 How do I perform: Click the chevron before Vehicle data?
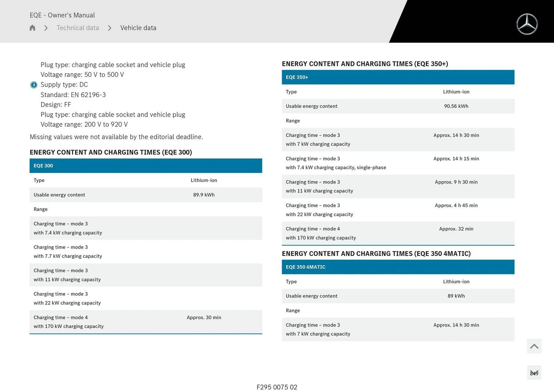click(110, 28)
